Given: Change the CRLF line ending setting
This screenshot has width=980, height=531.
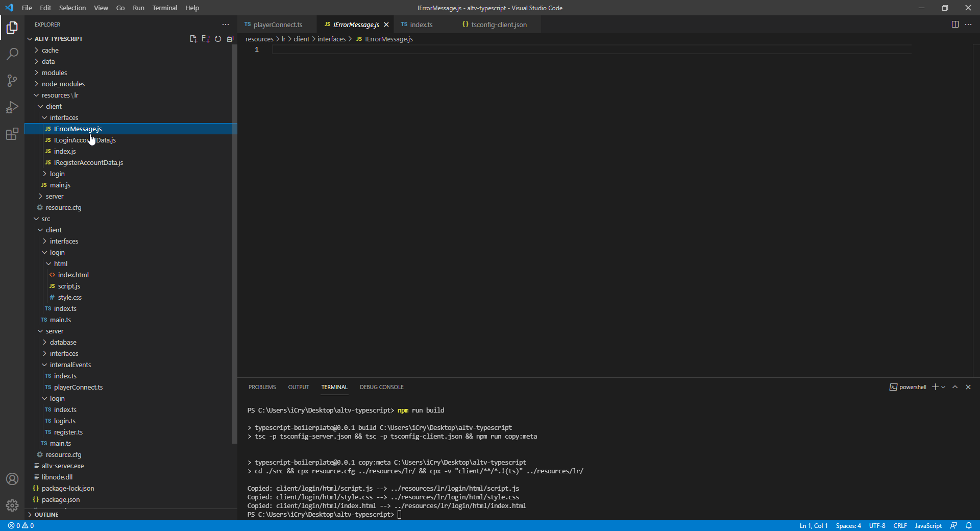Looking at the screenshot, I should coord(900,525).
